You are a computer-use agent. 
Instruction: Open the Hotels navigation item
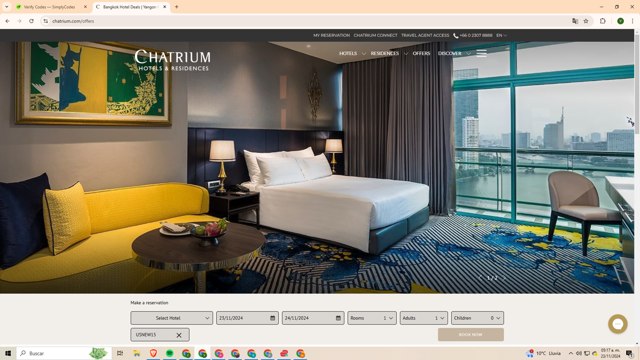[x=348, y=53]
